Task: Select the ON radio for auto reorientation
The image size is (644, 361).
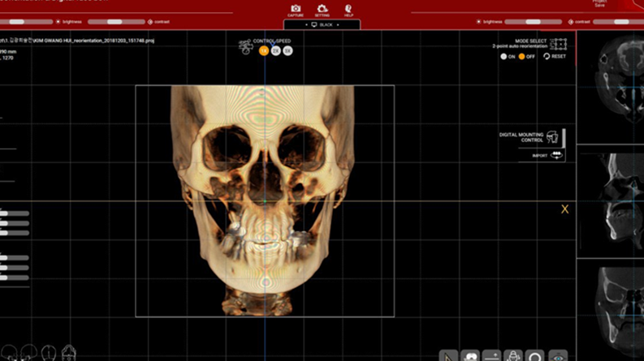Action: click(x=504, y=57)
